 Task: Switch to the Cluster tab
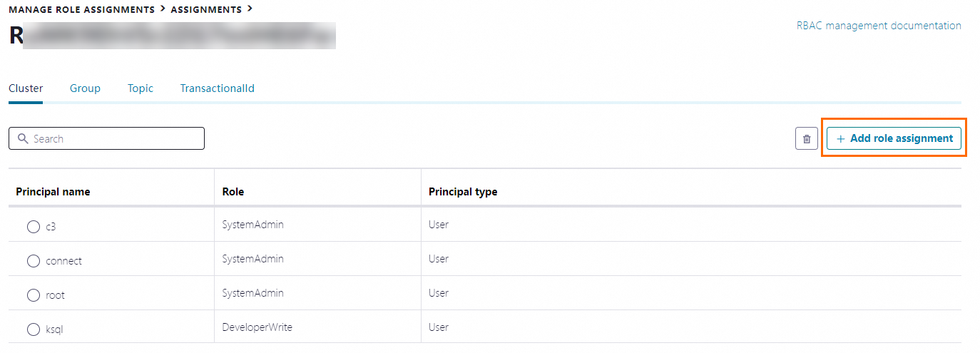point(26,88)
